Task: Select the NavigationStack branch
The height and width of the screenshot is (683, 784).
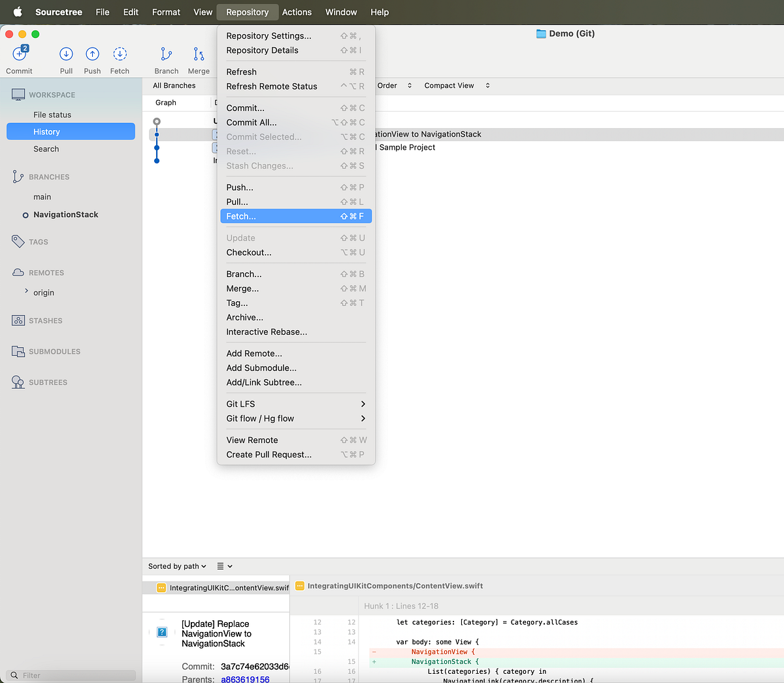Action: pyautogui.click(x=65, y=214)
